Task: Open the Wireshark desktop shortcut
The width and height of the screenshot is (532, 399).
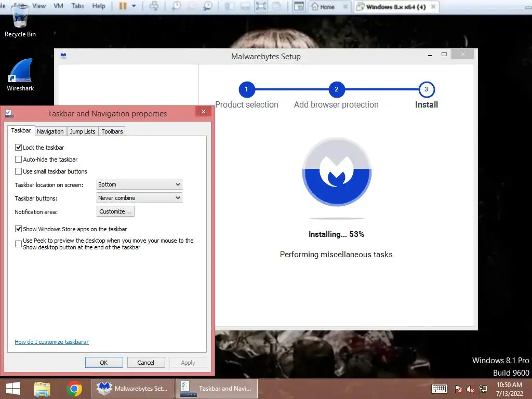Action: 20,75
